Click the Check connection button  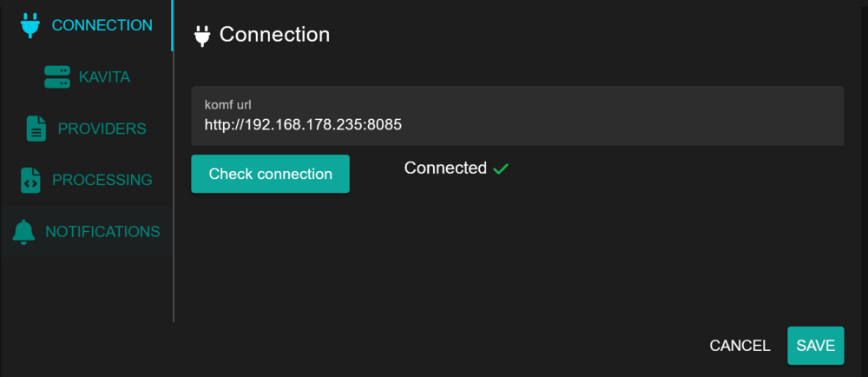270,174
